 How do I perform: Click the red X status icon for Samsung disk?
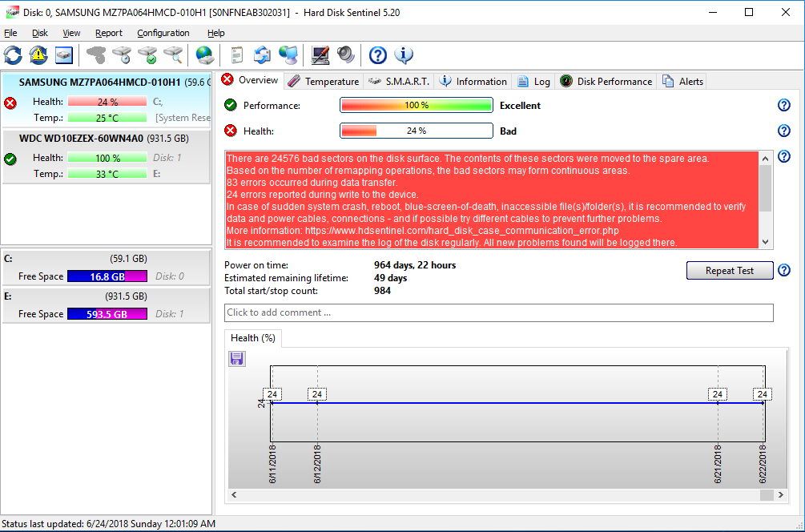click(x=10, y=103)
